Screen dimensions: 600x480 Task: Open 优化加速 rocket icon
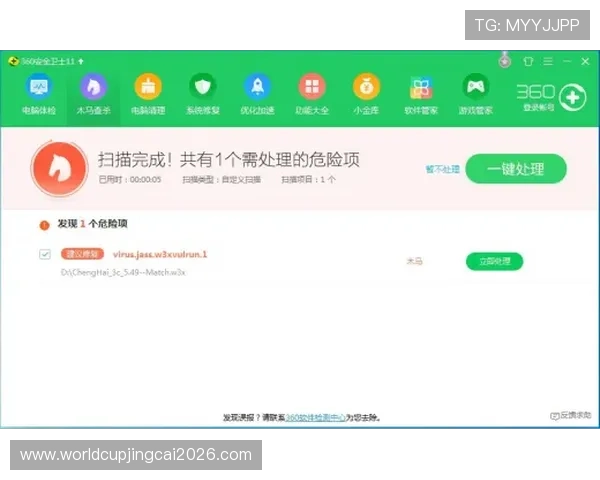point(258,87)
